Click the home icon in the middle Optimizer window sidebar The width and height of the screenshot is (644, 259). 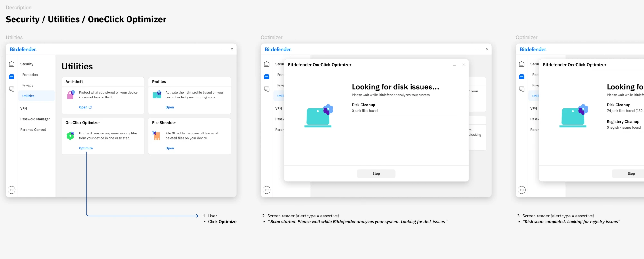click(x=267, y=64)
